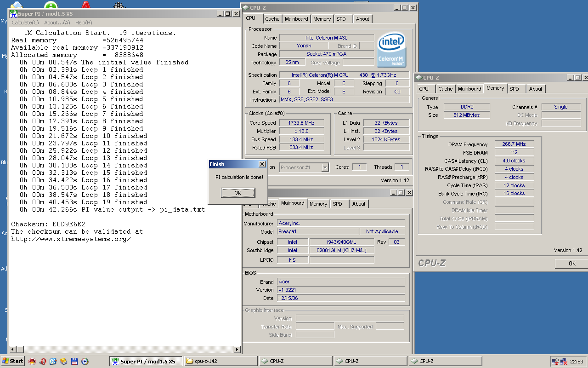This screenshot has width=588, height=368.
Task: Select About tab in top CPU-Z window
Action: [x=362, y=19]
